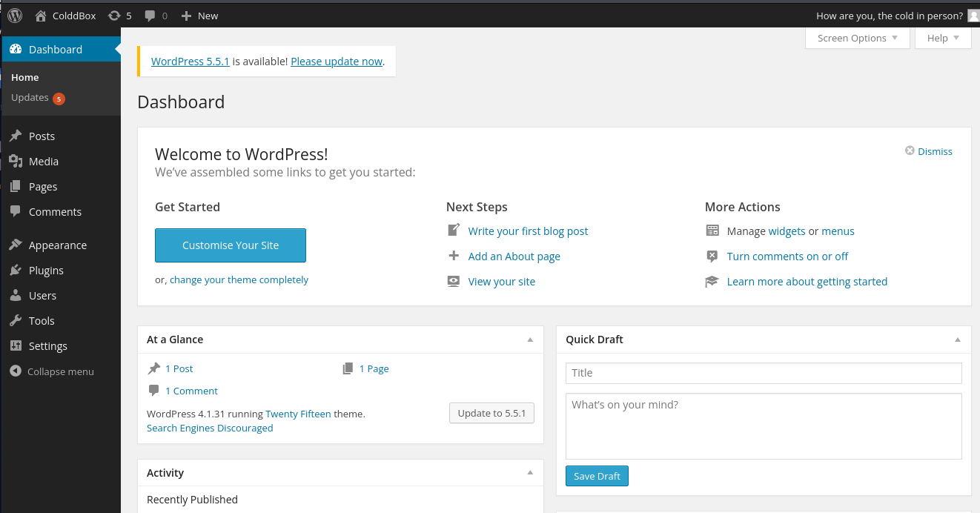Click the Tools wrench icon in sidebar
Screen dimensions: 980x513
click(15, 320)
